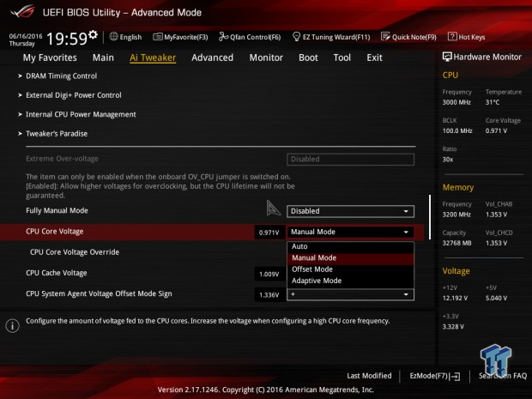Click the Hot Keys question mark icon
The image size is (532, 399).
(452, 36)
